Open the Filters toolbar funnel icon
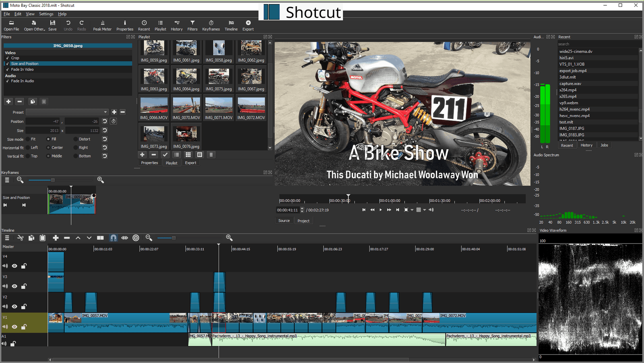 (x=192, y=25)
